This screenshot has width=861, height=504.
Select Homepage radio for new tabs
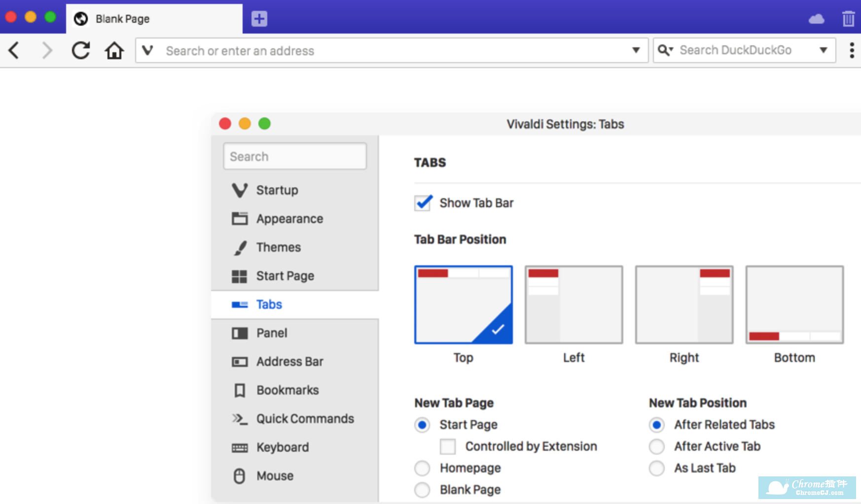coord(422,468)
